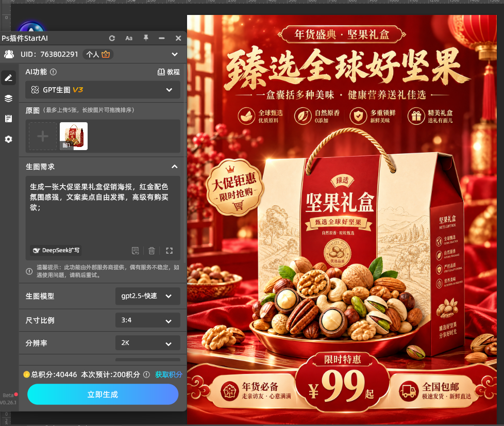Viewport: 504px width, 426px height.
Task: Open the layers stack sidebar icon
Action: (x=9, y=99)
